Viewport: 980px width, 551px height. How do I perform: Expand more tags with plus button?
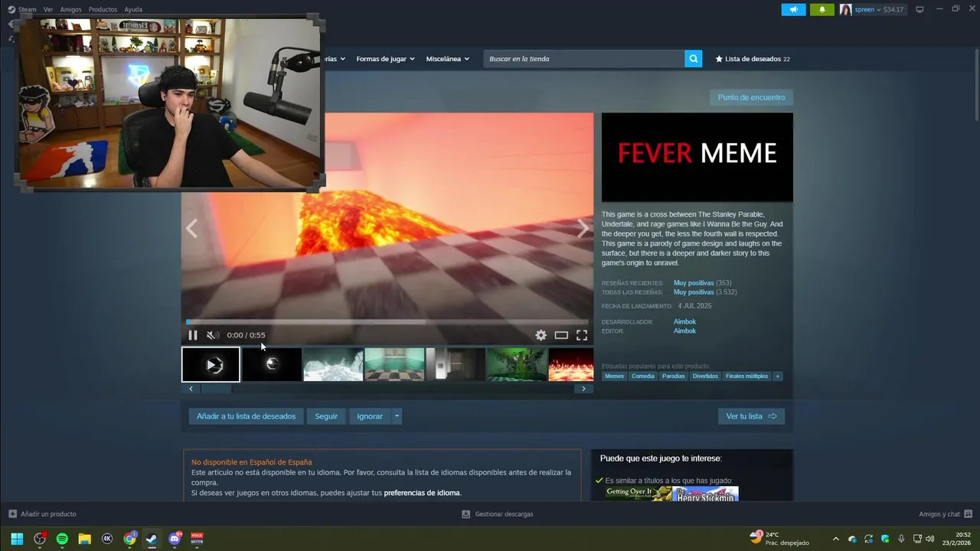[x=777, y=377]
